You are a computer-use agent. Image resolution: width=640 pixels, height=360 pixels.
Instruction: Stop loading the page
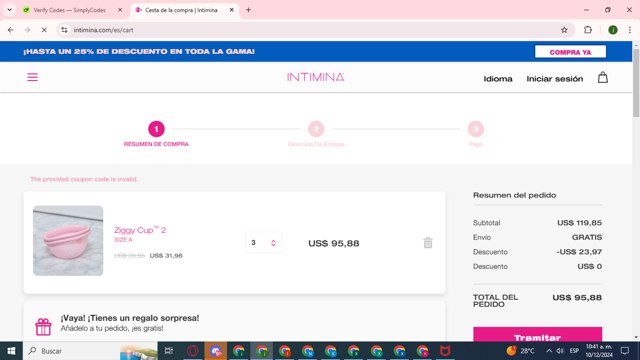tap(44, 30)
